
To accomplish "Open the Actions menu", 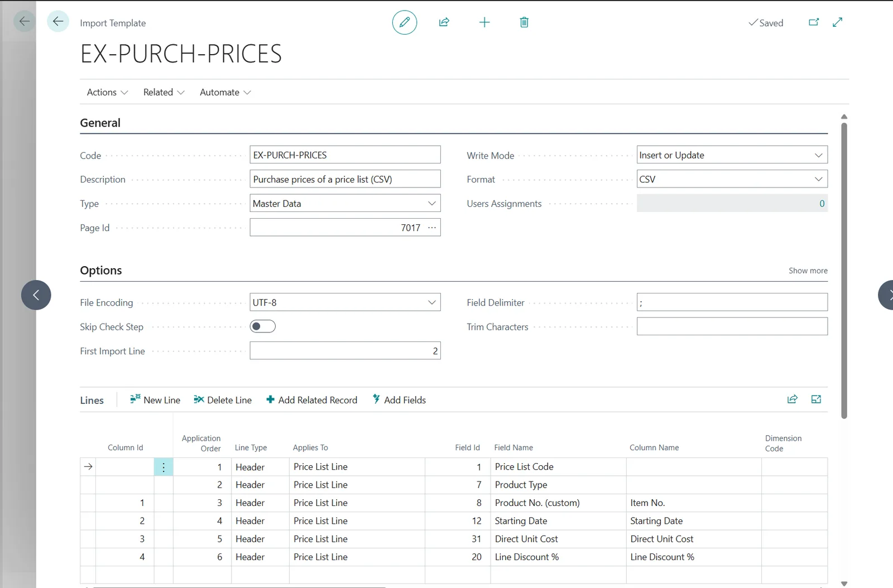I will 107,92.
